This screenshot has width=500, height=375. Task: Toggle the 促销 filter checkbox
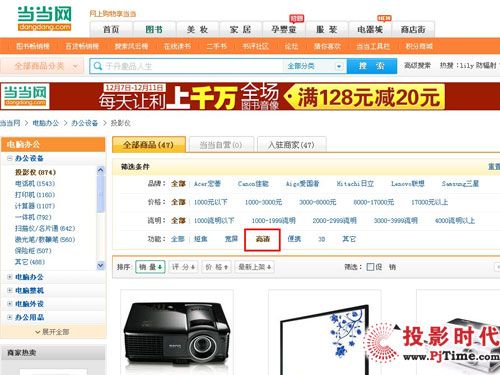click(x=370, y=267)
